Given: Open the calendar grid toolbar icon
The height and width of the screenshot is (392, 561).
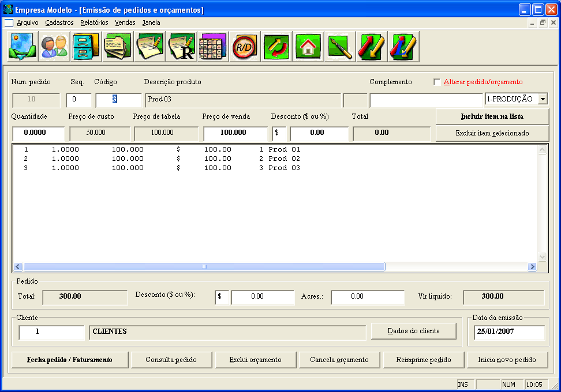Looking at the screenshot, I should coord(213,47).
